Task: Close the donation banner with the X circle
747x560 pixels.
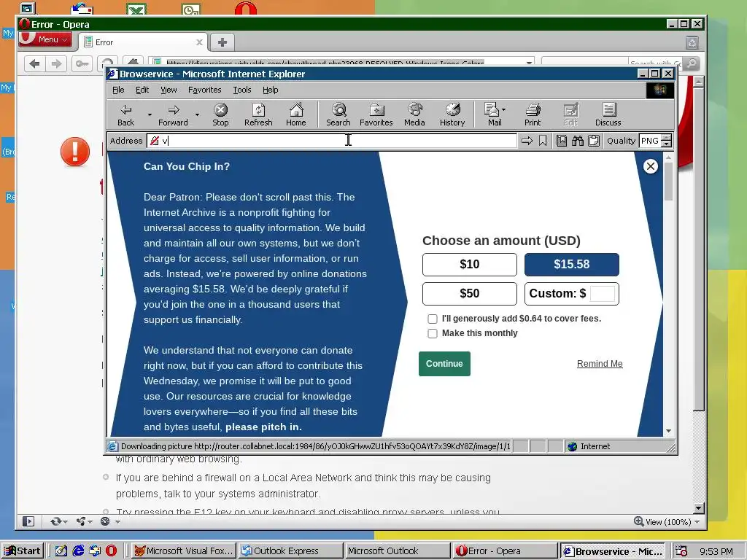Action: (650, 166)
